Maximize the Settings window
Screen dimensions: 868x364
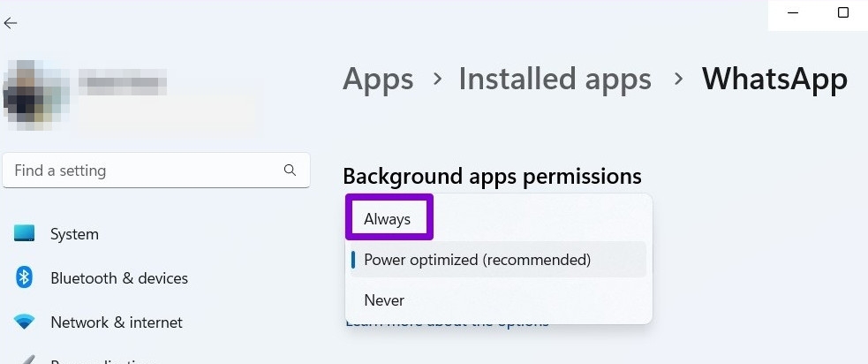point(843,13)
